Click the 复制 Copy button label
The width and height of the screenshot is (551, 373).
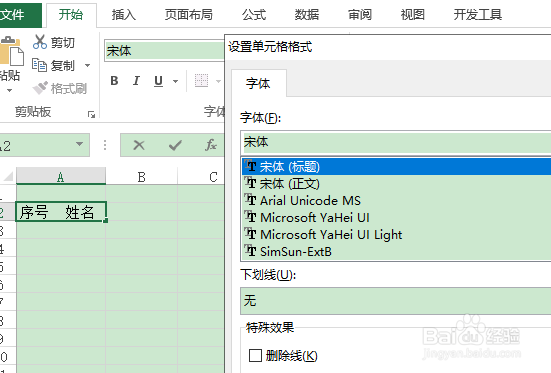(63, 66)
